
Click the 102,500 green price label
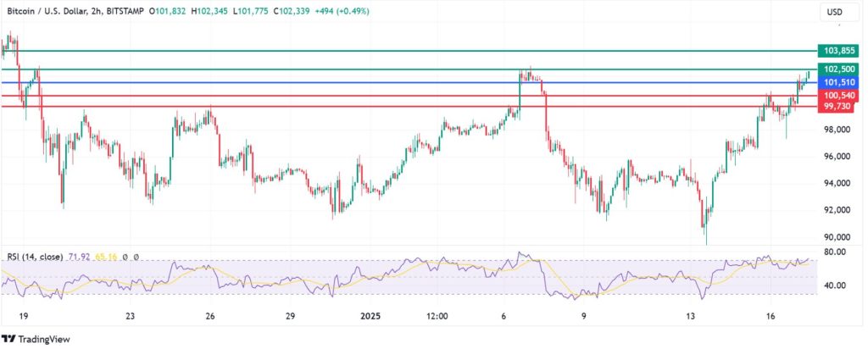tap(837, 69)
